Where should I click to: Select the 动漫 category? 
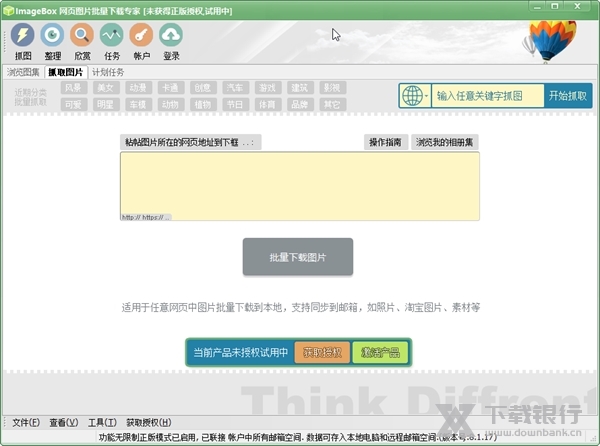(x=138, y=88)
